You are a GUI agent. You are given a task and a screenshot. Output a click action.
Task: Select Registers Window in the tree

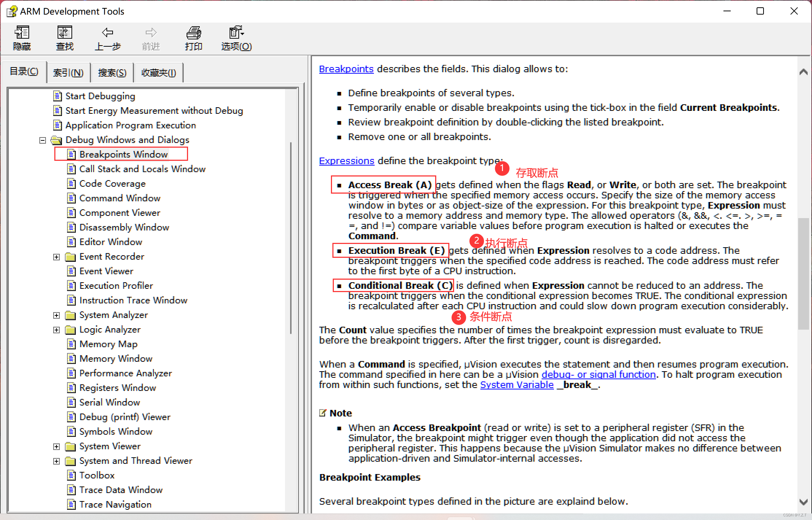click(x=117, y=388)
